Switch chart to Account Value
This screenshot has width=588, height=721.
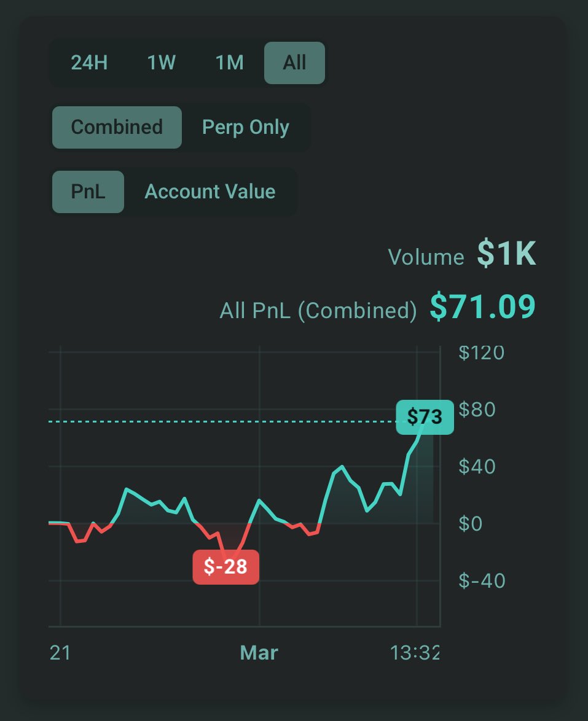tap(210, 192)
